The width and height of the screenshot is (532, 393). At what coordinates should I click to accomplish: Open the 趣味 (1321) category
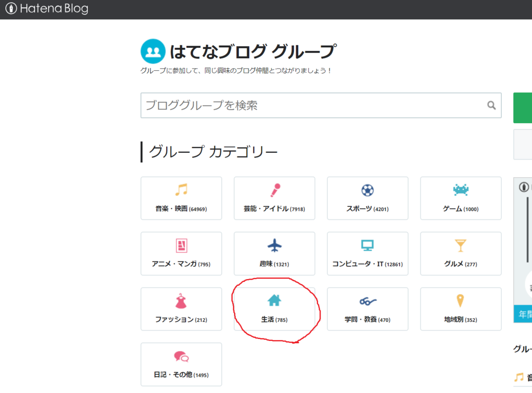click(274, 254)
